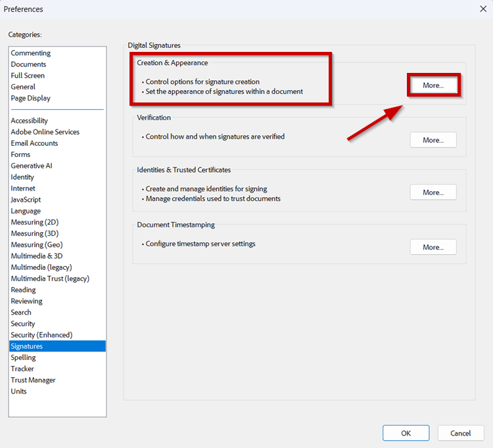
Task: Open Trust Manager preferences
Action: click(33, 380)
